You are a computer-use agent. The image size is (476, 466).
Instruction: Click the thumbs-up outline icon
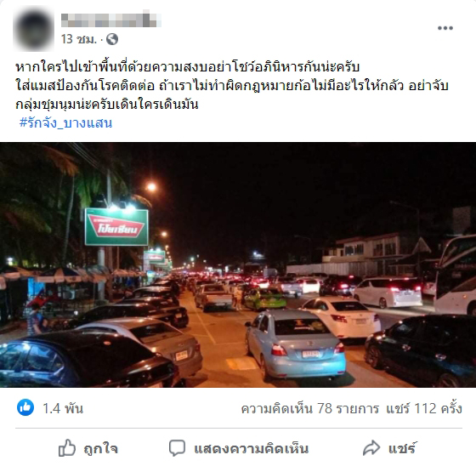click(67, 448)
